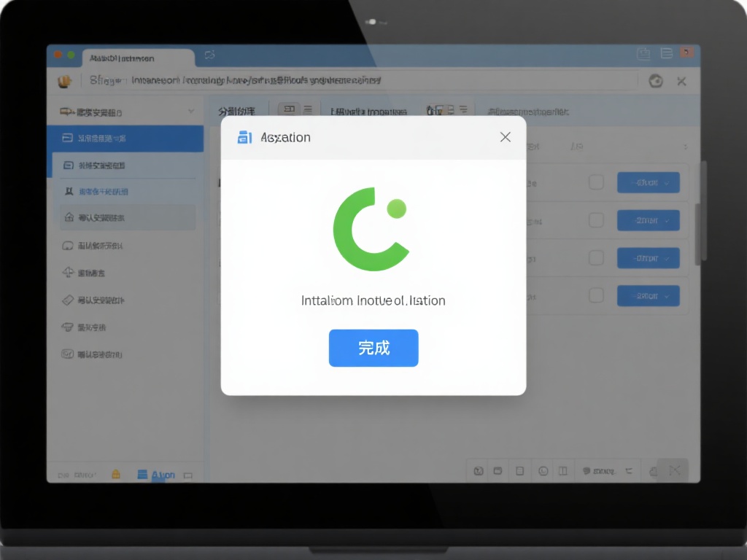Click the blue app icon in the dialog title

pyautogui.click(x=244, y=137)
